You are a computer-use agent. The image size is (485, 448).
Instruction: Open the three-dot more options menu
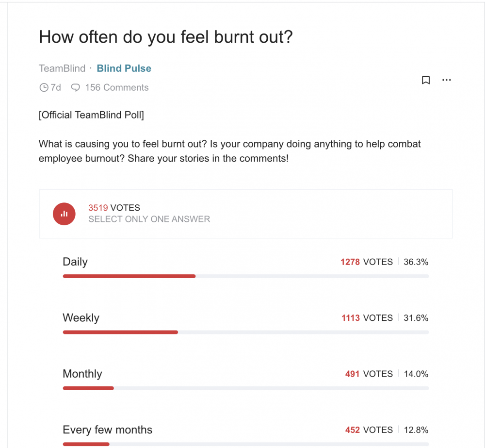[446, 80]
